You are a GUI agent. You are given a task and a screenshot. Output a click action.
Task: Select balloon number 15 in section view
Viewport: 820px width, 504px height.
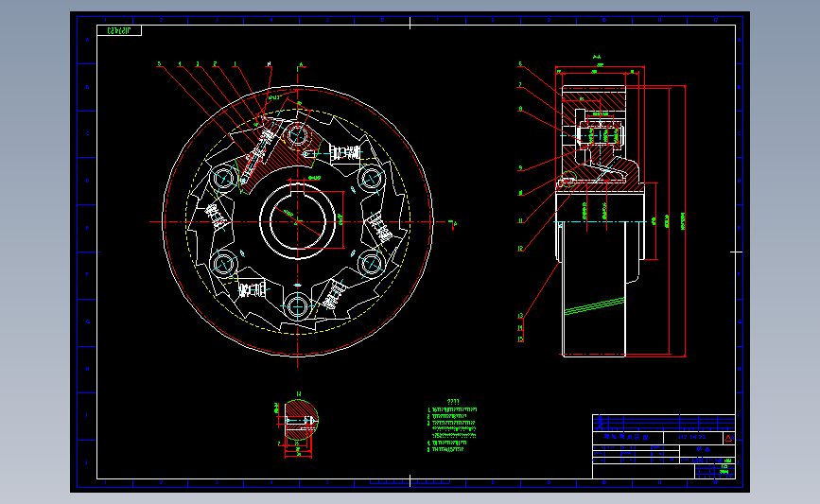click(x=520, y=339)
